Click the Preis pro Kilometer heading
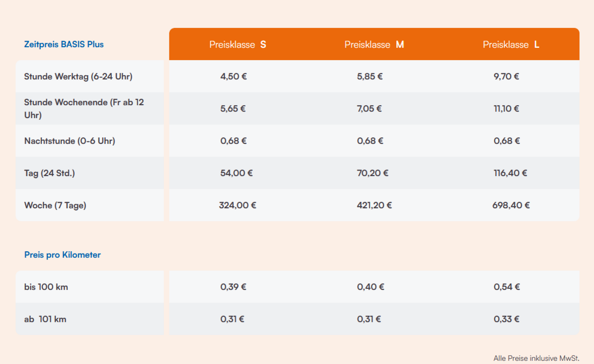 coord(62,255)
